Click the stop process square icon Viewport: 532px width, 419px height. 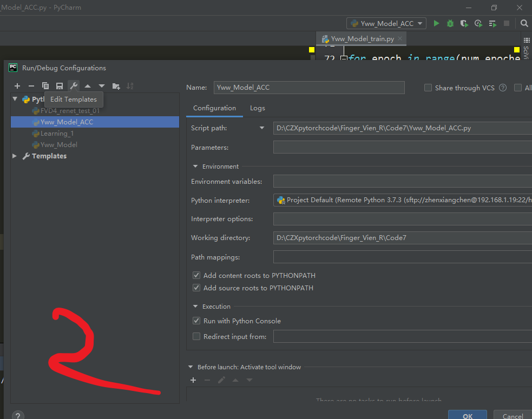coord(507,23)
